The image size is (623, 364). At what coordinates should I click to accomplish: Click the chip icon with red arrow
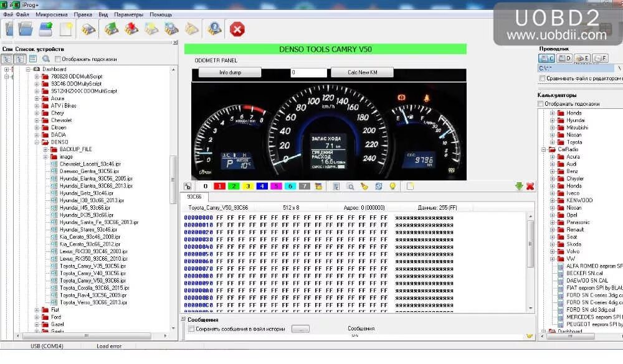click(x=131, y=29)
